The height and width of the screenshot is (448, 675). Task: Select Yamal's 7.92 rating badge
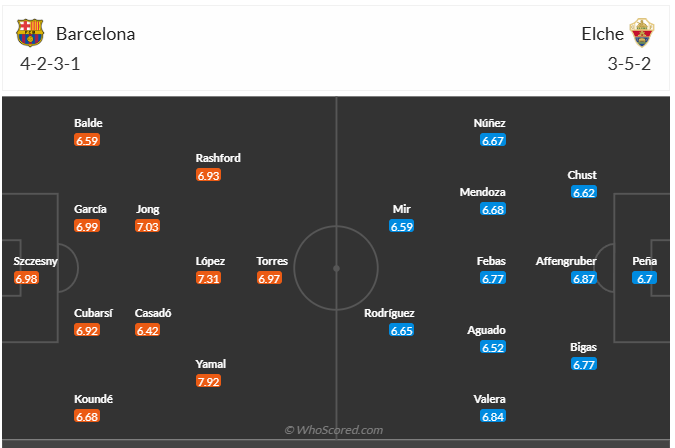pyautogui.click(x=209, y=381)
